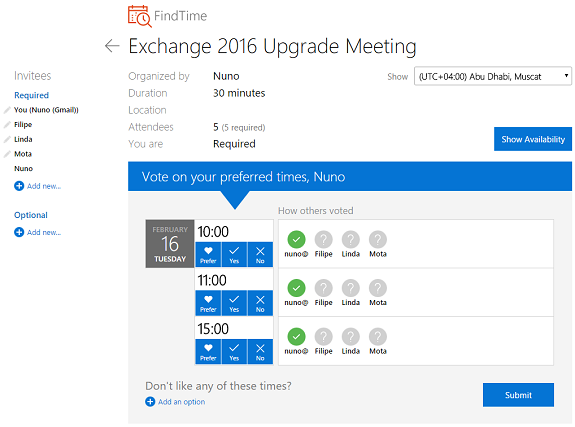This screenshot has height=427, width=575.
Task: Select the Optional invitees heading
Action: coord(31,215)
